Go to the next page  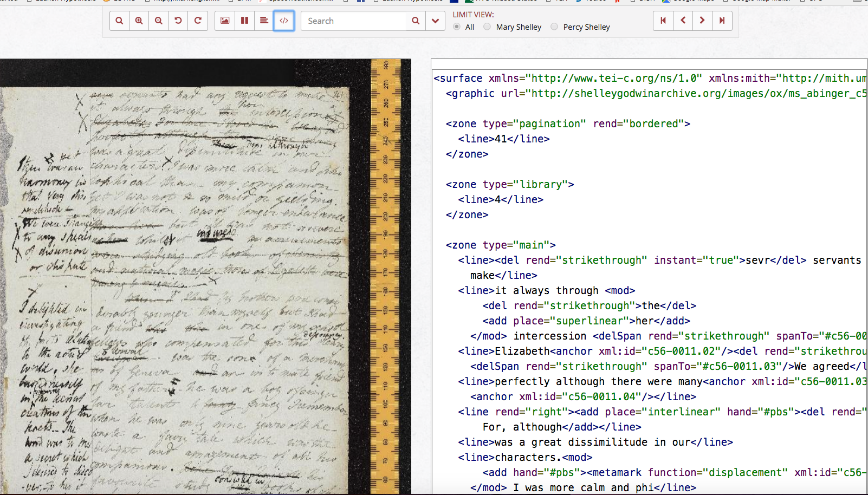click(702, 21)
